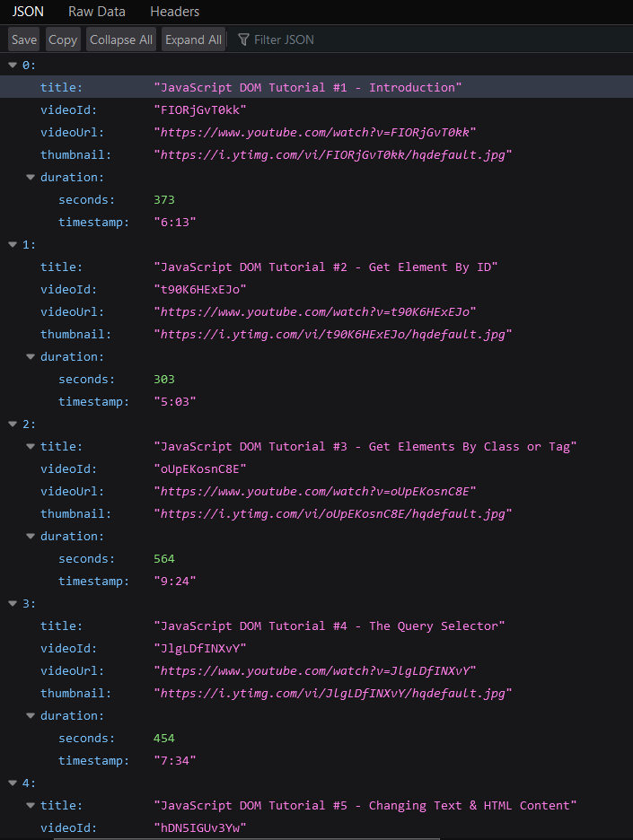
Task: Collapse array item 4
Action: click(13, 783)
